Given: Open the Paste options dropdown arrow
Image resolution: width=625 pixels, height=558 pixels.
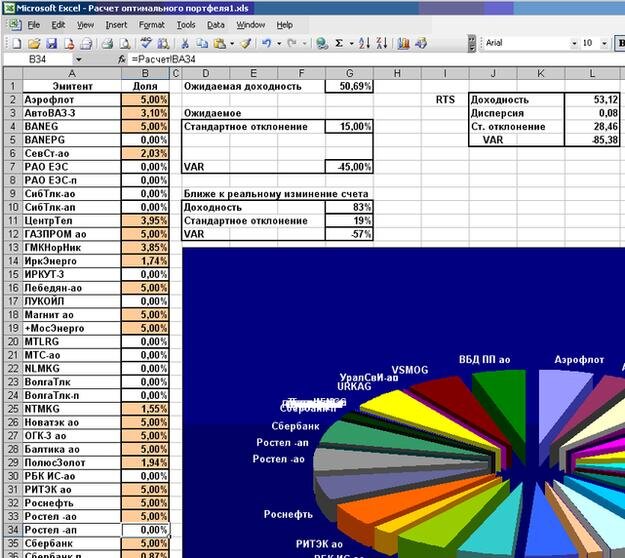Looking at the screenshot, I should (x=232, y=43).
